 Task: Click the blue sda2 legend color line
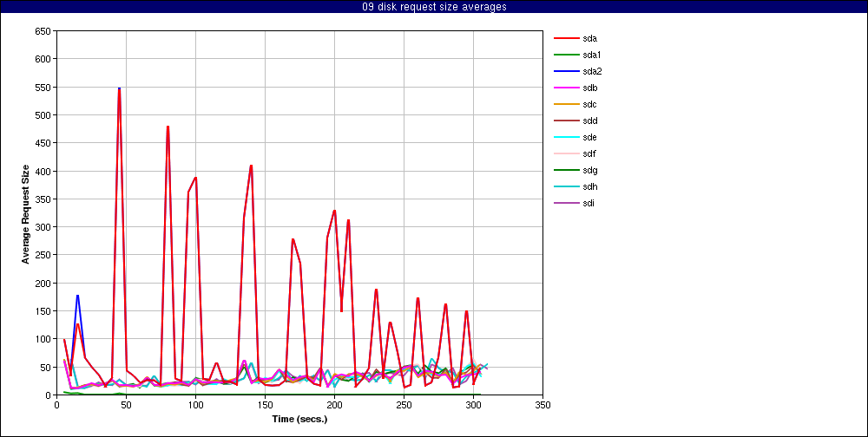[x=566, y=71]
